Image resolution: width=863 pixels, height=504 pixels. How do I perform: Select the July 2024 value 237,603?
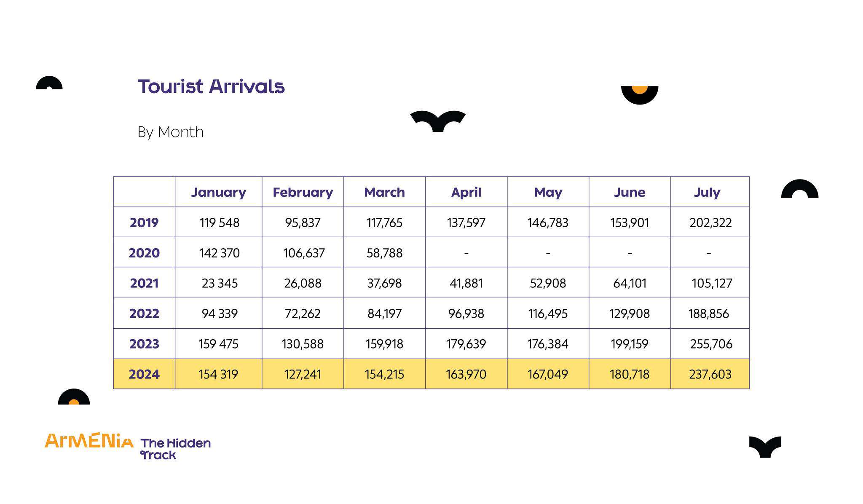[710, 374]
